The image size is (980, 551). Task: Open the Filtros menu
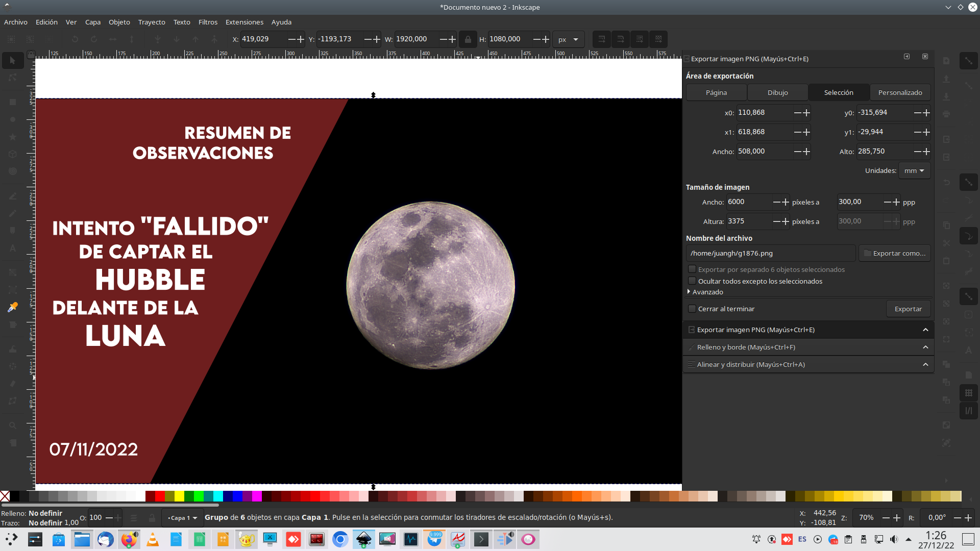pyautogui.click(x=208, y=22)
